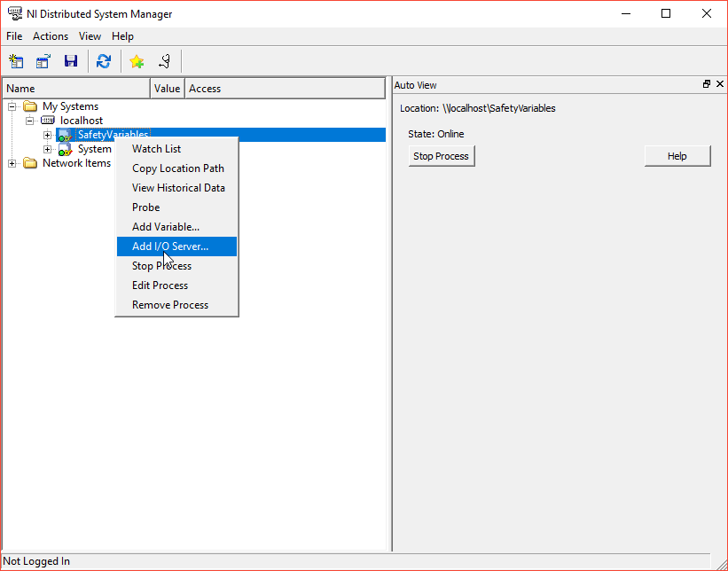
Task: Choose Copy Location Path from the context menu
Action: [x=176, y=168]
